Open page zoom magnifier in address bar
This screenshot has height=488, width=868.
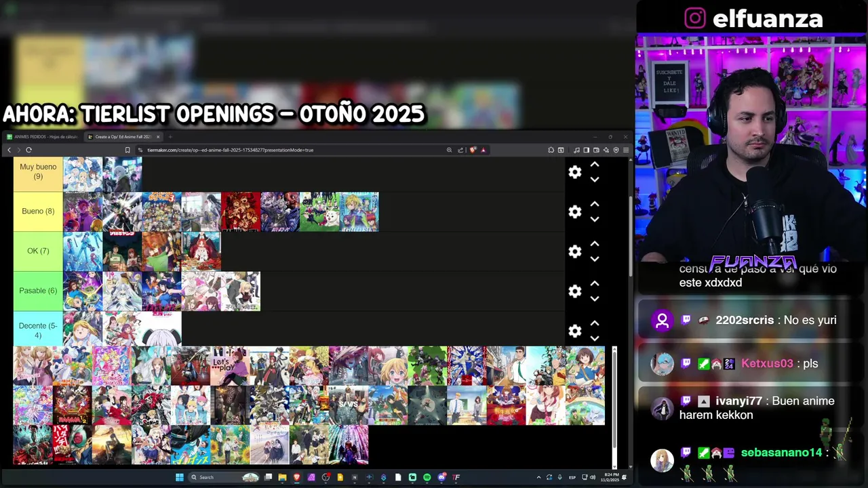point(449,150)
